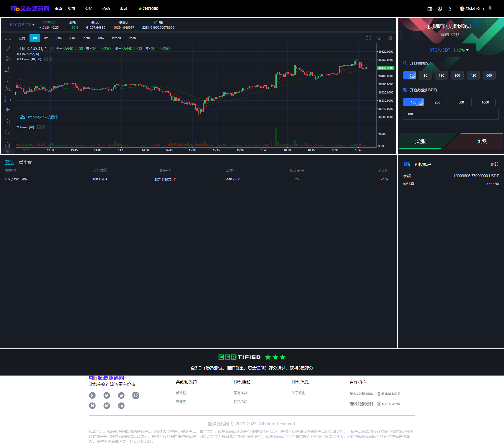
Task: Select the chart patterns tool
Action: (8, 89)
